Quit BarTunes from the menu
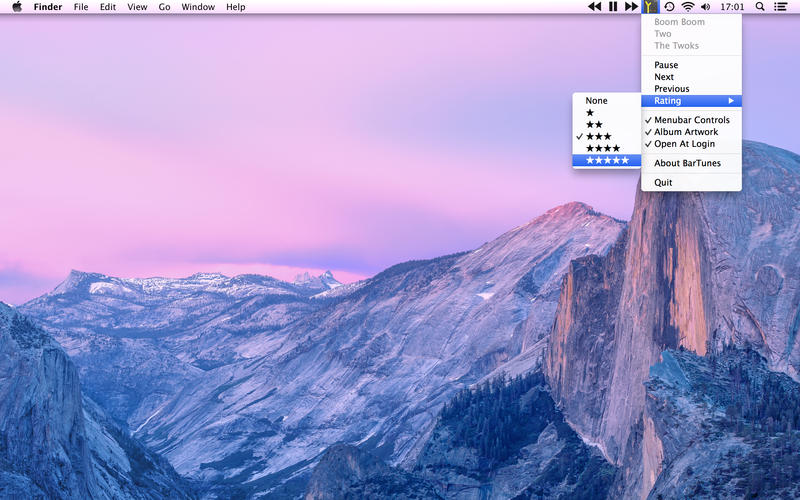The width and height of the screenshot is (800, 500). click(663, 183)
